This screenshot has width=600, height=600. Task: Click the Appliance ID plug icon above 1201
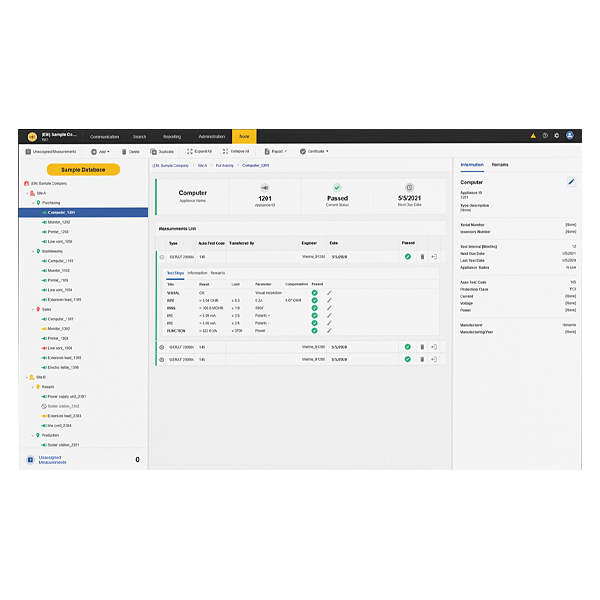pyautogui.click(x=265, y=188)
